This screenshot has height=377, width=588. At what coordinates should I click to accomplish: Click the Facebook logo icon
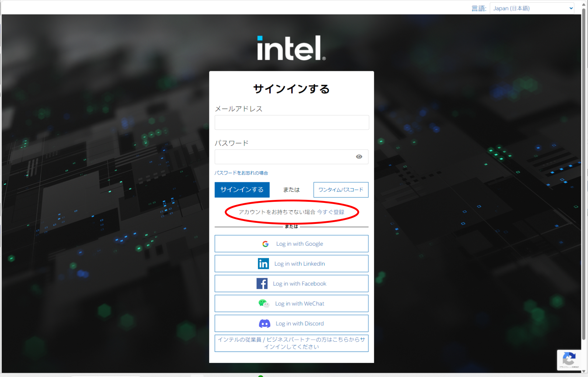click(x=262, y=284)
